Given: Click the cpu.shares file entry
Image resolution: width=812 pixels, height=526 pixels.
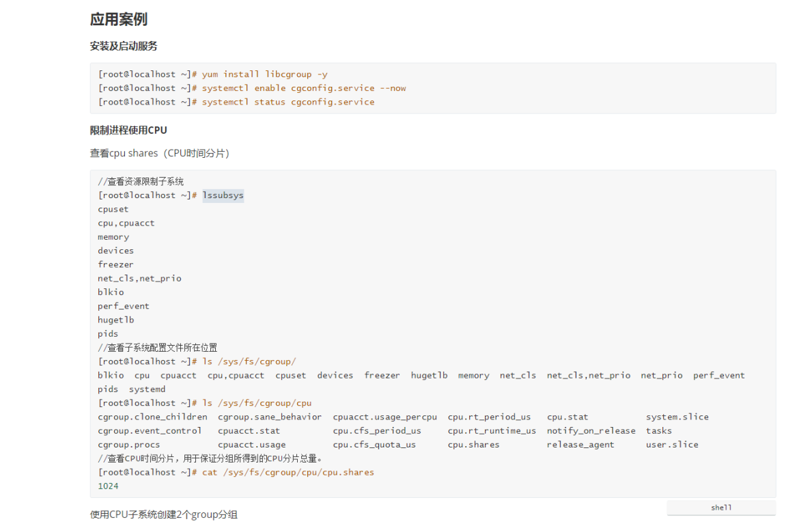Looking at the screenshot, I should point(473,444).
